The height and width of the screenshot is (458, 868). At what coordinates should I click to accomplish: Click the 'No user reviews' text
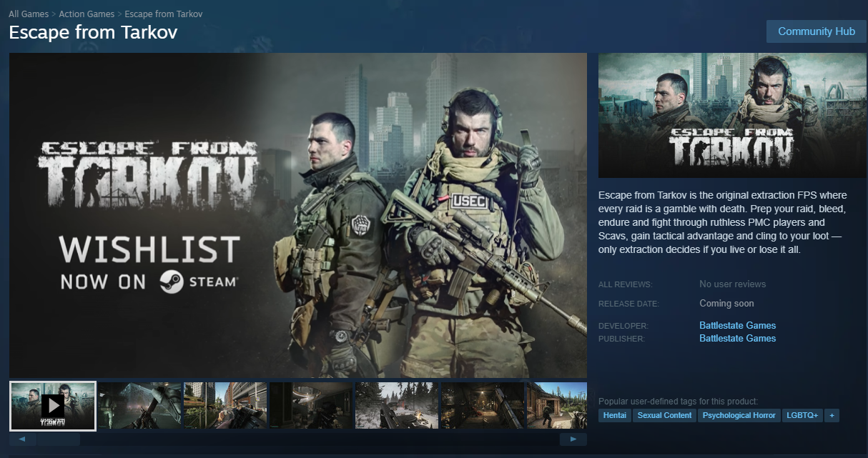pos(732,284)
